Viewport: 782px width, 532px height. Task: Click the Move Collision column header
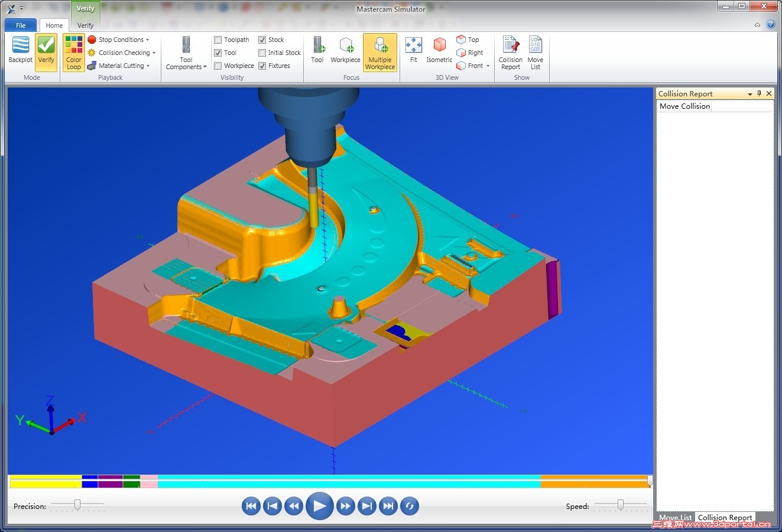[x=684, y=106]
